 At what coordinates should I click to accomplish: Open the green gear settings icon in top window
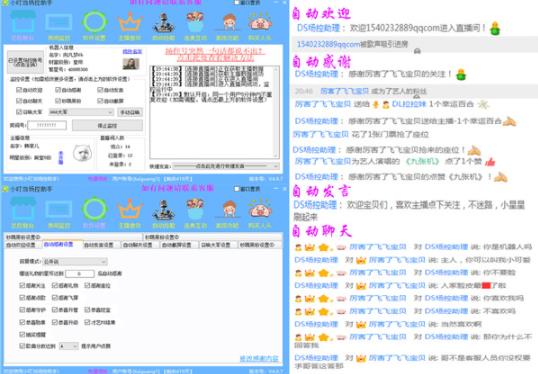94,22
